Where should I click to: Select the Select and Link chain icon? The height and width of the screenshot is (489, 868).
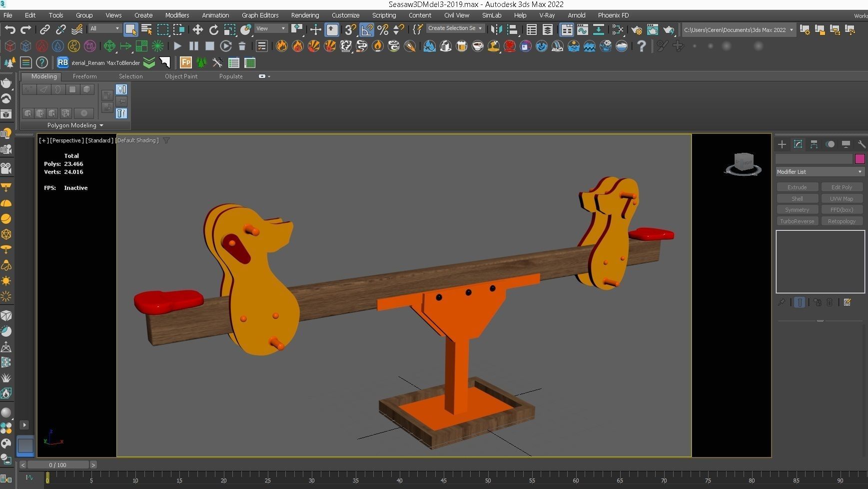pos(45,29)
